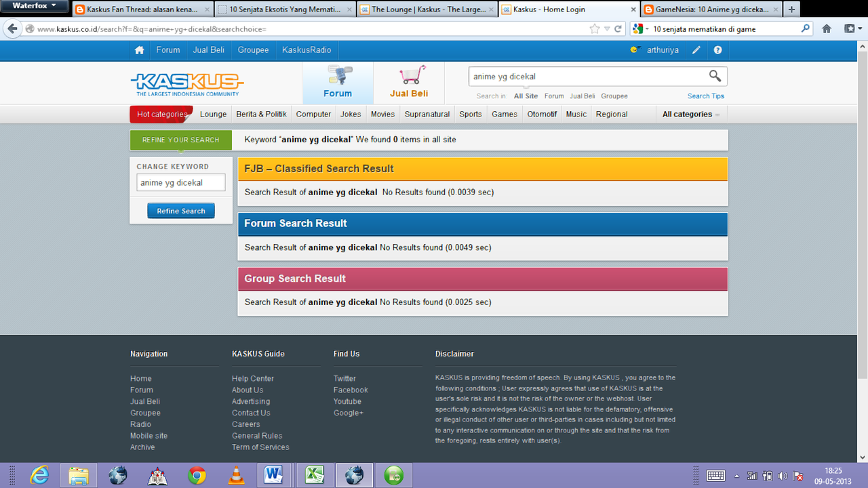Open the Search Tips link

[x=706, y=96]
